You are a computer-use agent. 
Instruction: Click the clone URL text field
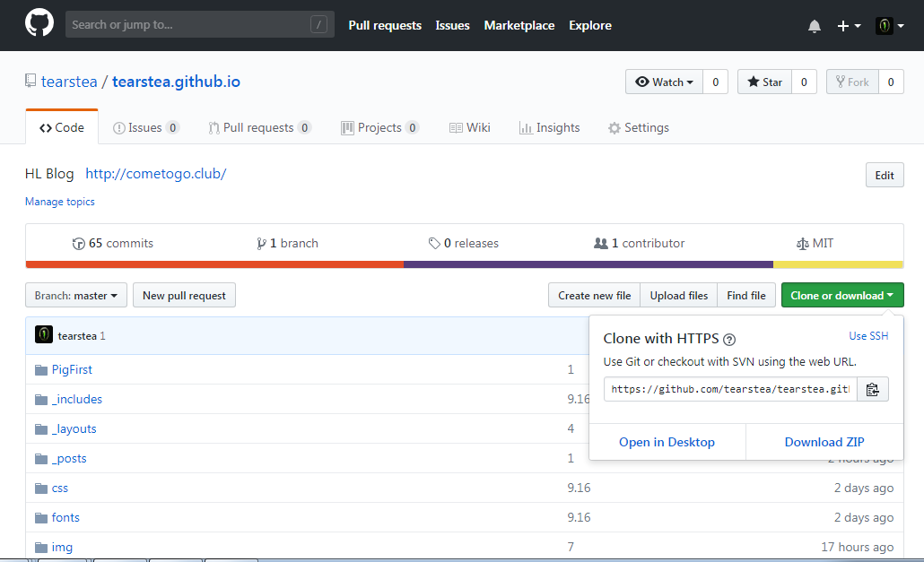pyautogui.click(x=730, y=390)
